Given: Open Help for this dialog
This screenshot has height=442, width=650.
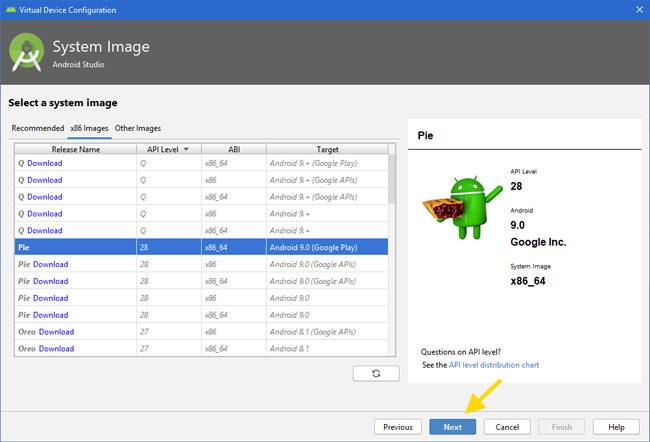Looking at the screenshot, I should point(616,427).
